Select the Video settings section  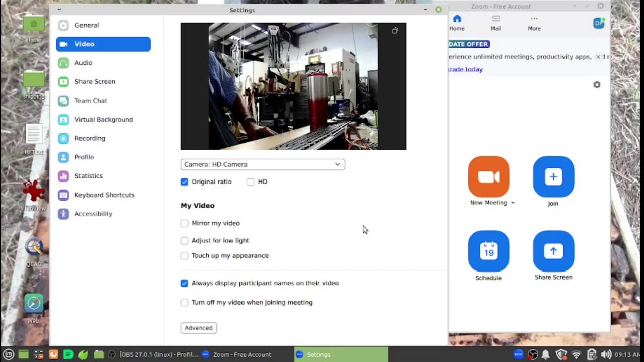[x=103, y=44]
